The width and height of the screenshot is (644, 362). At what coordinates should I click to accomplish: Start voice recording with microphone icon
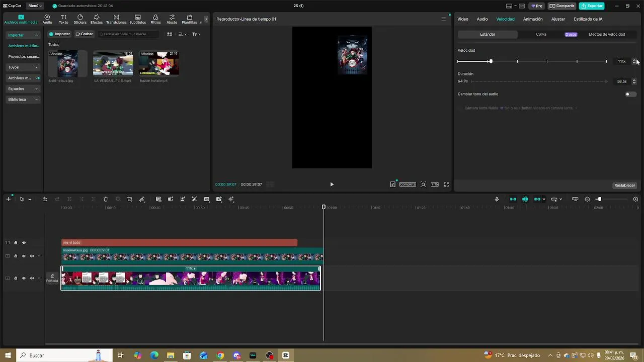(x=497, y=199)
